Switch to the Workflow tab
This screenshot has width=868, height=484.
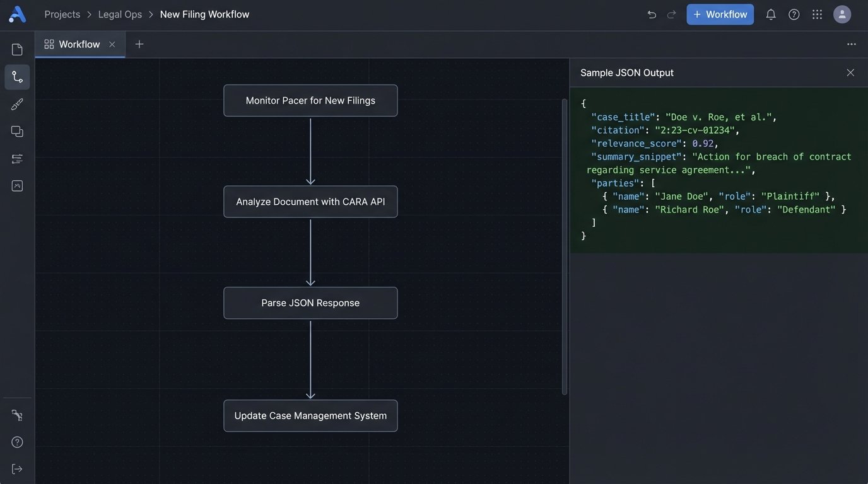coord(79,44)
